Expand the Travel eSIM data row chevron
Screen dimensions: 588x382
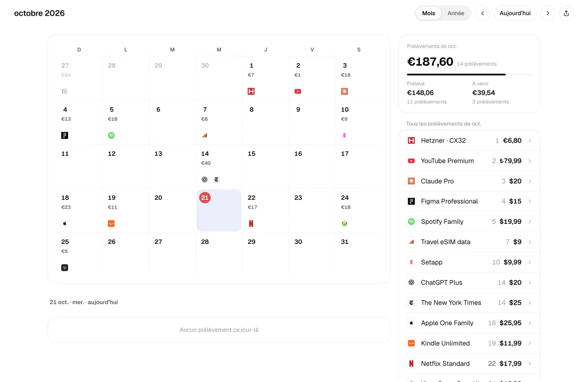(530, 242)
